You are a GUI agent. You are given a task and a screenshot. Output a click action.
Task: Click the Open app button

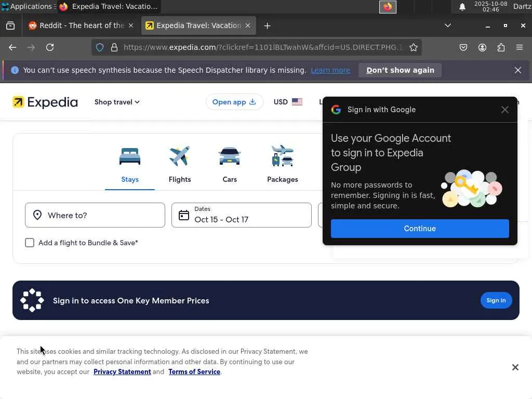point(234,102)
